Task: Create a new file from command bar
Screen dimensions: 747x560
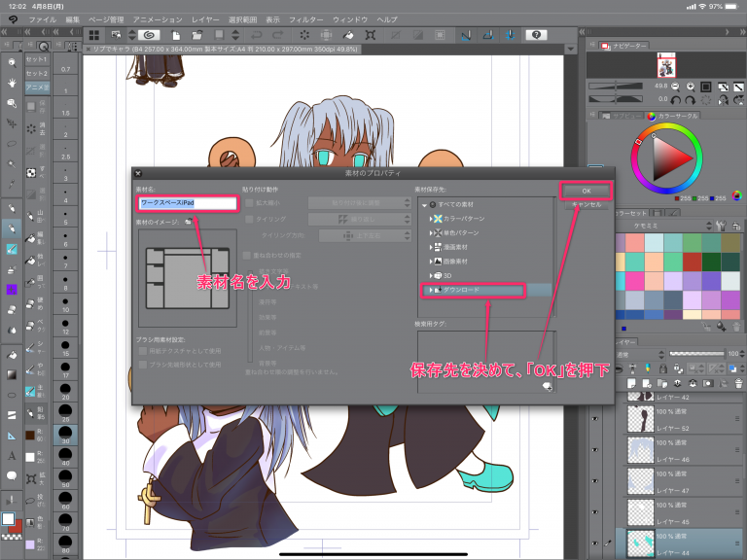Action: 176,35
